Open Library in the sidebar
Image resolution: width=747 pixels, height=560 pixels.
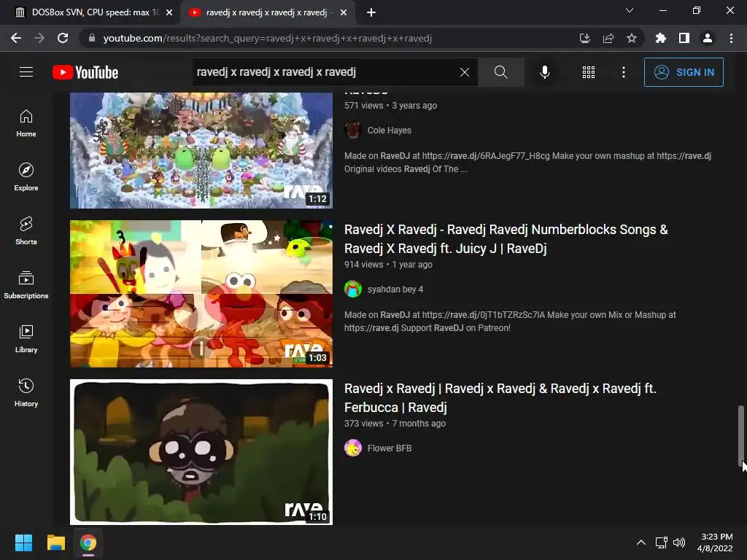click(26, 338)
